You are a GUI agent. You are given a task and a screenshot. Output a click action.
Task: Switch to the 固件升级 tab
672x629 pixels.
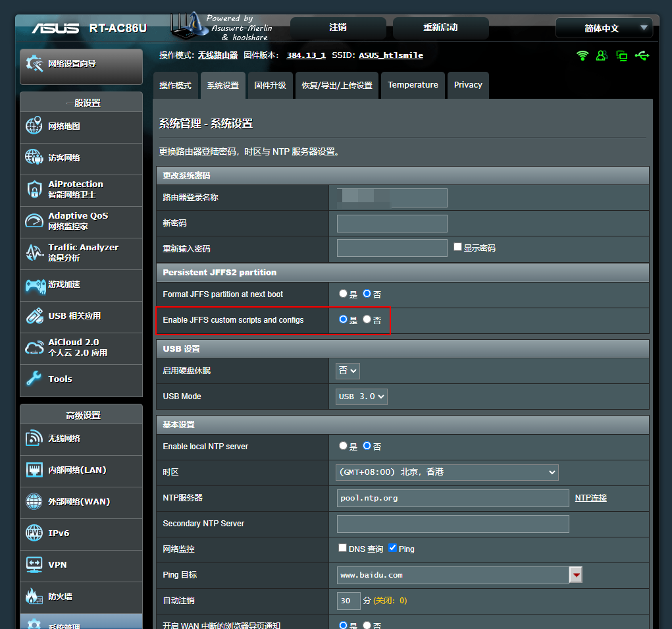coord(270,86)
